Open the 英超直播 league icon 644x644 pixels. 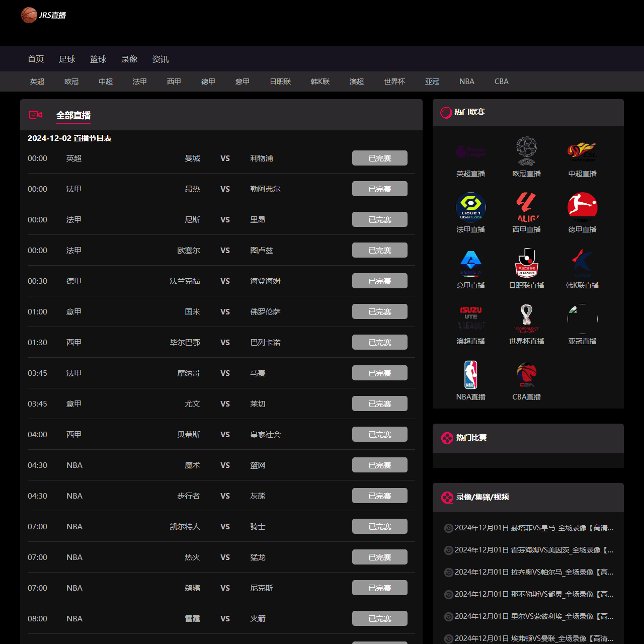coord(471,151)
